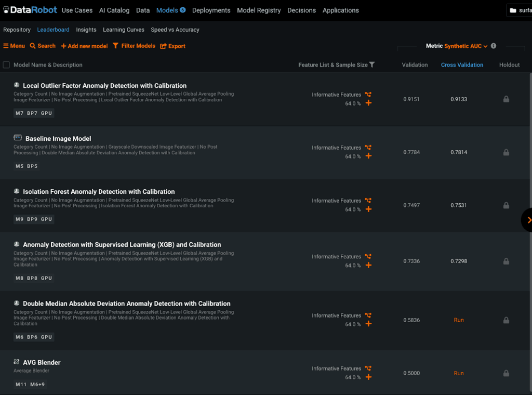Click the holdout lock for XGB model
Screen dimensions: 532x395
pyautogui.click(x=506, y=261)
